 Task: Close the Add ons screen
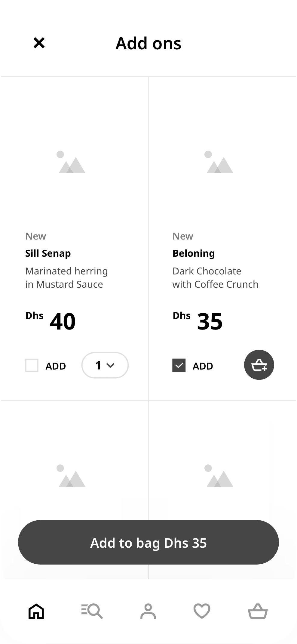click(39, 43)
